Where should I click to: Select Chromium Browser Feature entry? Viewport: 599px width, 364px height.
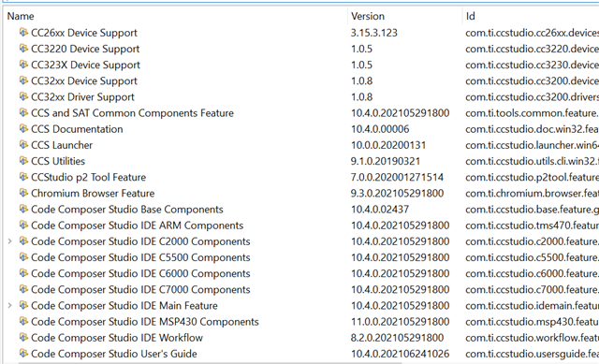[93, 194]
